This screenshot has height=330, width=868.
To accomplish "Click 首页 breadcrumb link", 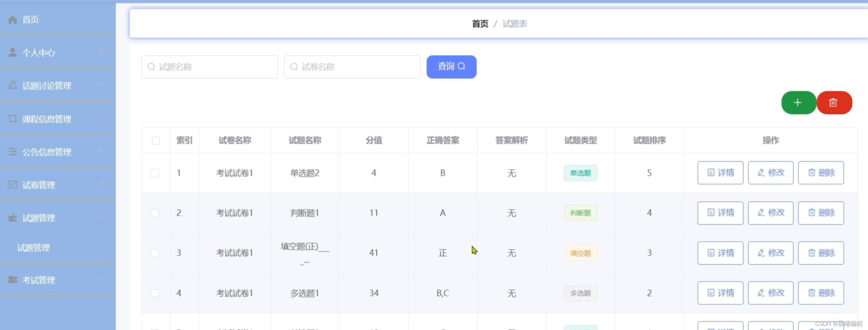I will 480,24.
